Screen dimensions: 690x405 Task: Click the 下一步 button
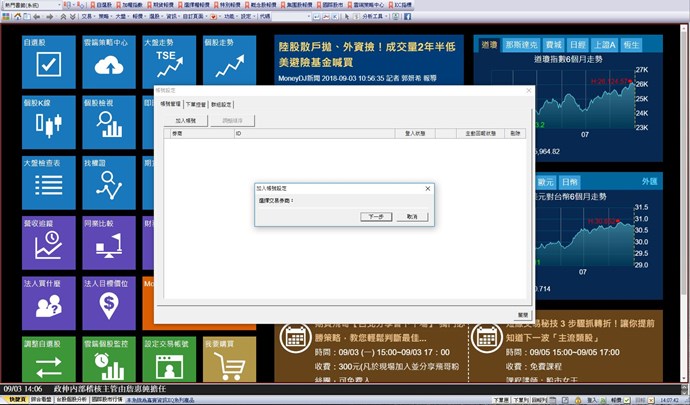point(375,216)
